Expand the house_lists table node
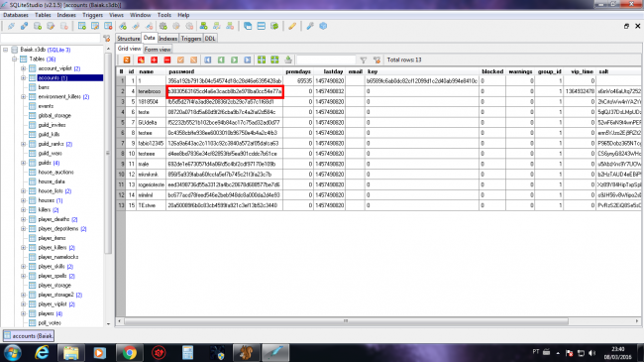 [x=24, y=190]
